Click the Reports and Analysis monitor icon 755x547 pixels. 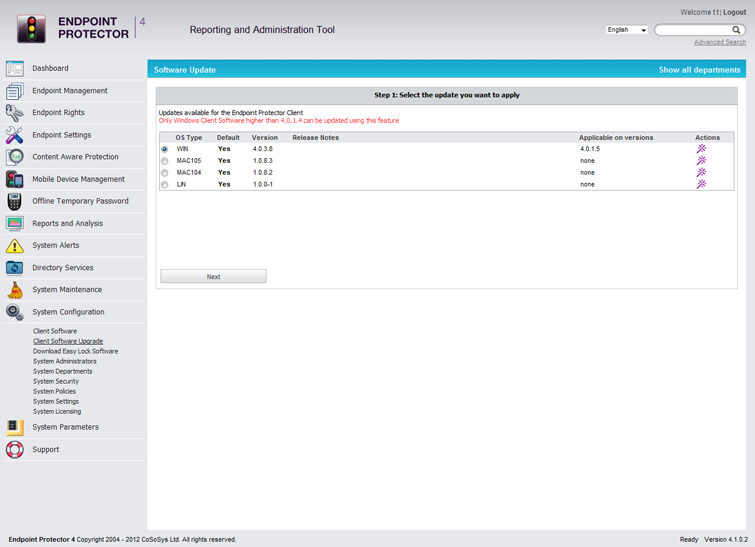point(14,223)
